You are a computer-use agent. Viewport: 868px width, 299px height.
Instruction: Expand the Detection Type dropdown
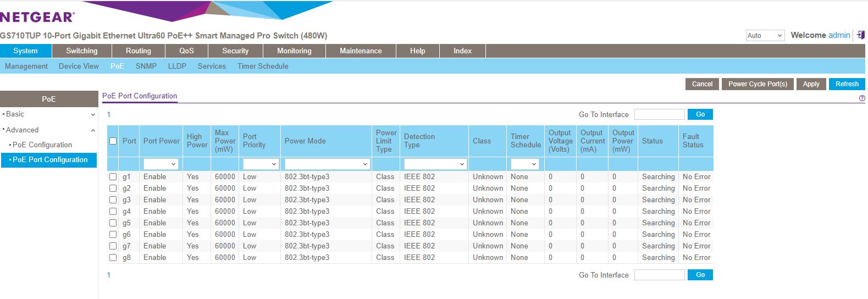tap(435, 164)
